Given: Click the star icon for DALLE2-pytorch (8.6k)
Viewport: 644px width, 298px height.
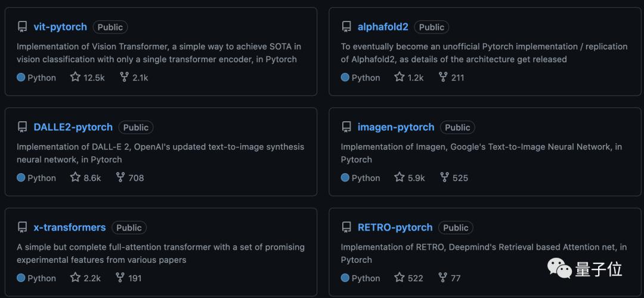Looking at the screenshot, I should click(75, 177).
